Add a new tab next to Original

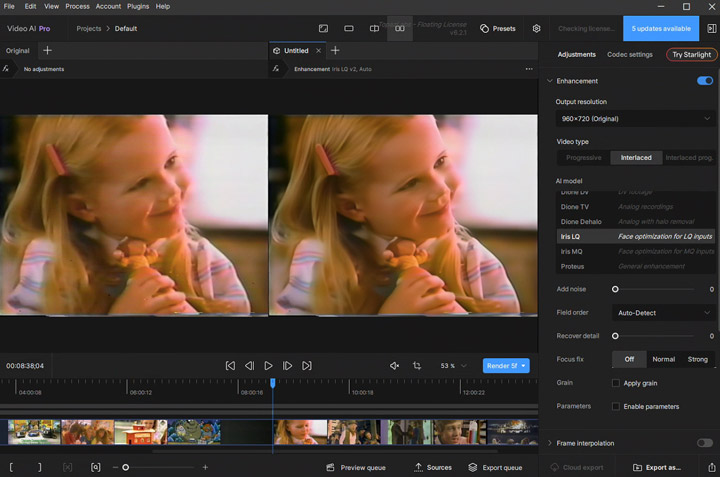coord(47,51)
